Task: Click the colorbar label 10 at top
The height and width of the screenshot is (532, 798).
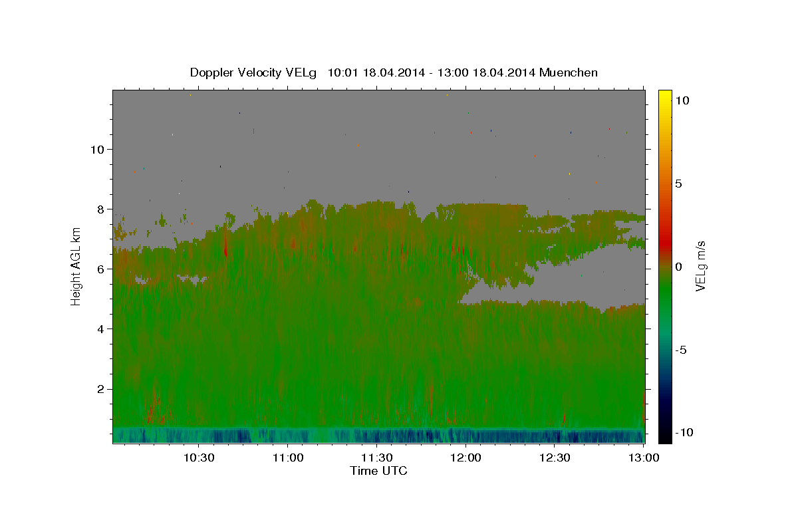Action: 681,100
